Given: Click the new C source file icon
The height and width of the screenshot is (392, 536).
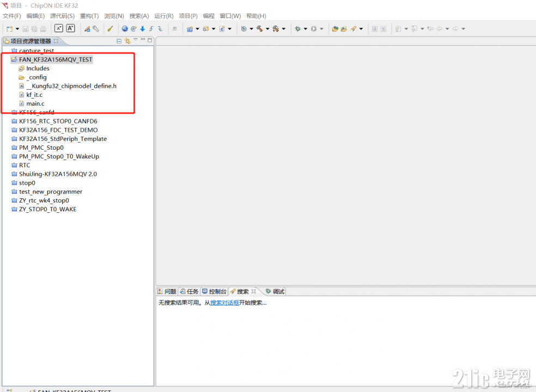Looking at the screenshot, I should tap(222, 29).
